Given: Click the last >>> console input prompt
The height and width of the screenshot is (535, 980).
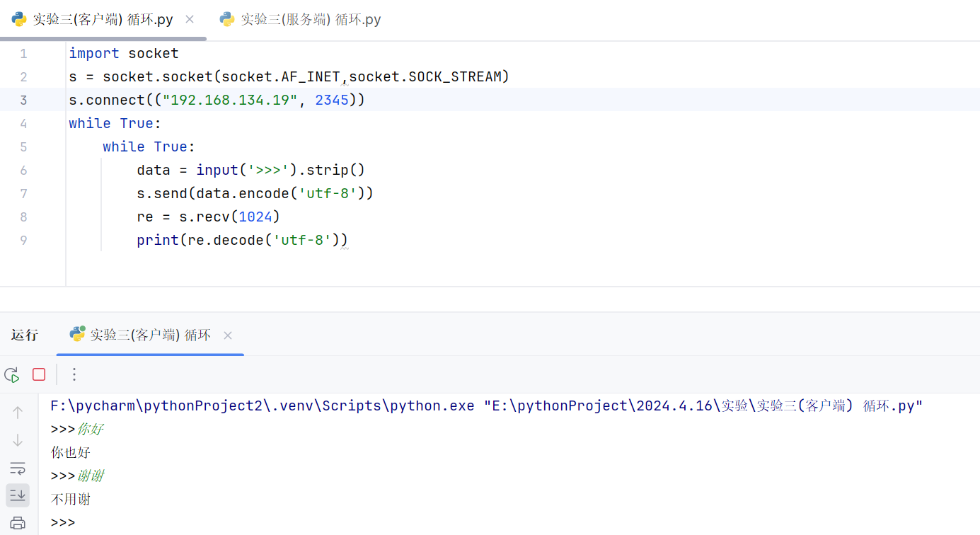Looking at the screenshot, I should pos(63,523).
